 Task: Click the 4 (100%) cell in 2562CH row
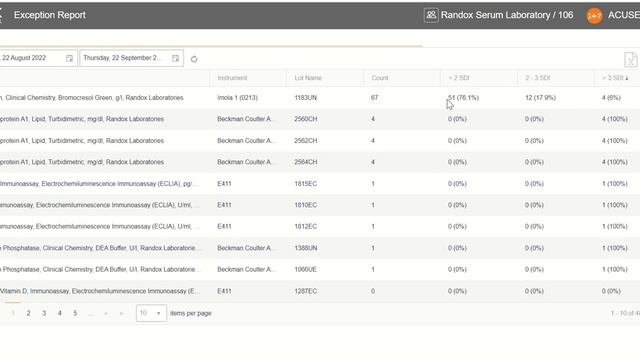coord(615,141)
